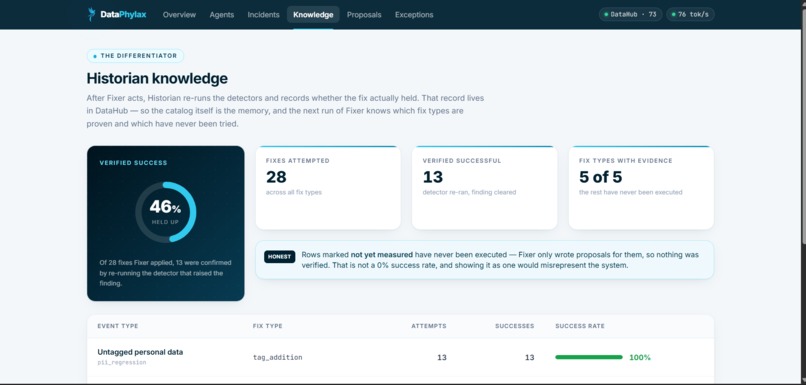Select the Knowledge tab
Screen dimensions: 806x385
coord(313,14)
